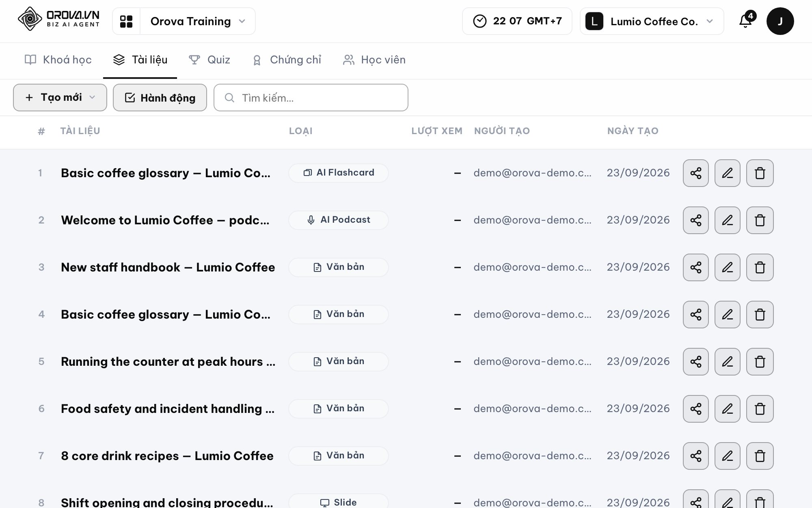Image resolution: width=812 pixels, height=508 pixels.
Task: Select the Tài liệu tab
Action: (x=140, y=60)
